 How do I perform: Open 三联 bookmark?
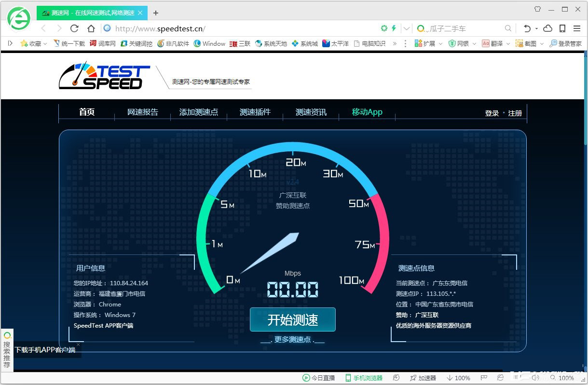[240, 43]
